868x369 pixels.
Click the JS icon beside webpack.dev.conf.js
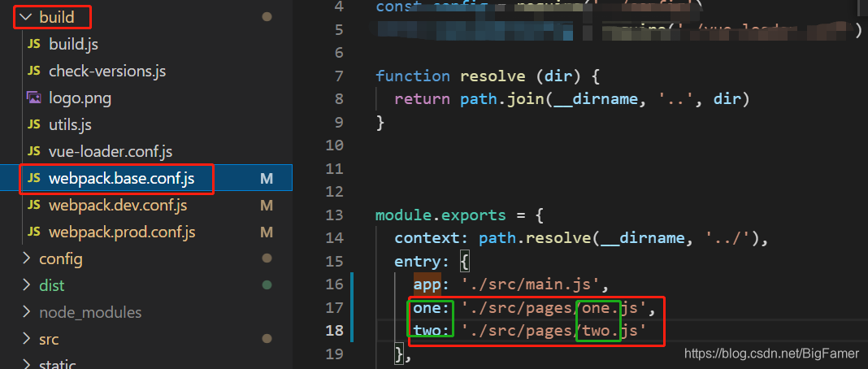34,206
